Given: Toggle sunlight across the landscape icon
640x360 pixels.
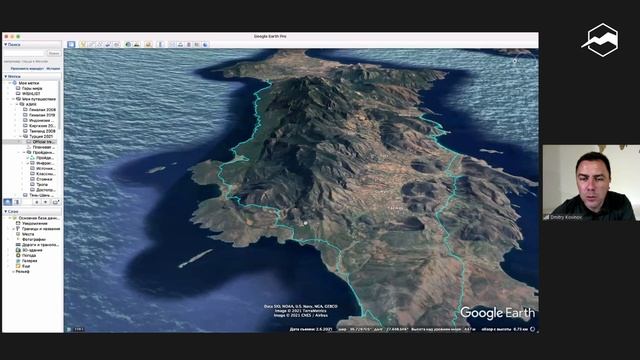Looking at the screenshot, I should pyautogui.click(x=137, y=44).
